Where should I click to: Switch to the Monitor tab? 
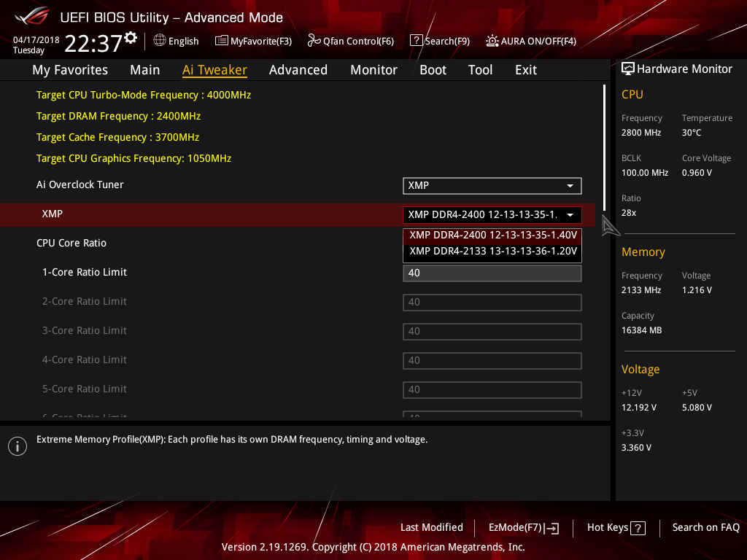coord(373,70)
